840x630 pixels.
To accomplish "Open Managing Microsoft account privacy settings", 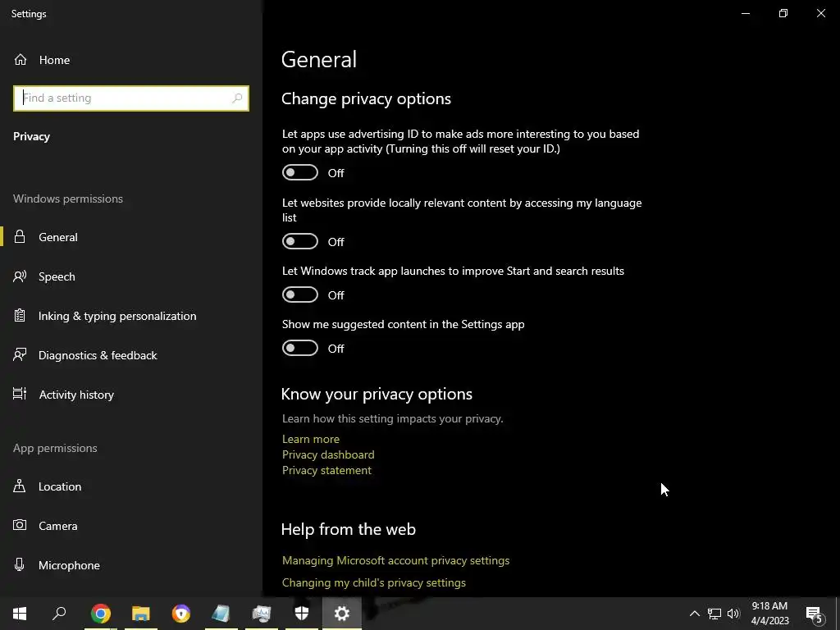I will click(x=396, y=560).
